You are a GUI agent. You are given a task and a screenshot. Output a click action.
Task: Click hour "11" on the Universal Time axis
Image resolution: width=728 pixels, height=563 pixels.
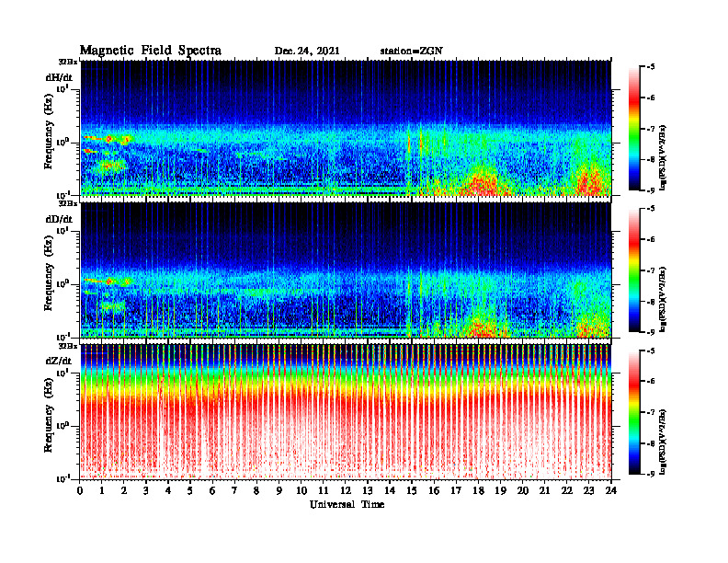pyautogui.click(x=324, y=490)
